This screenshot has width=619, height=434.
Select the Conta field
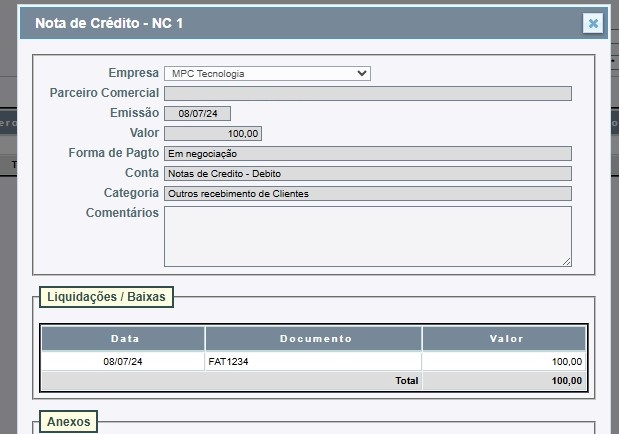[367, 173]
